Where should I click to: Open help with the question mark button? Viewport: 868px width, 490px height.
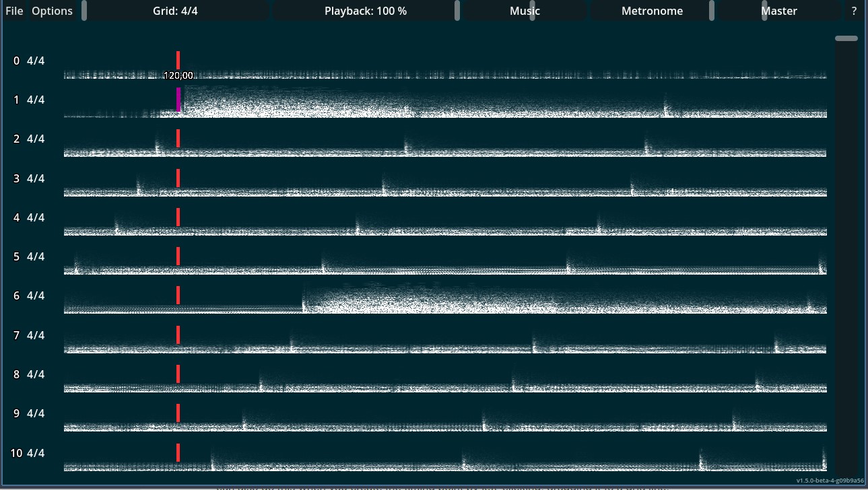(x=854, y=11)
